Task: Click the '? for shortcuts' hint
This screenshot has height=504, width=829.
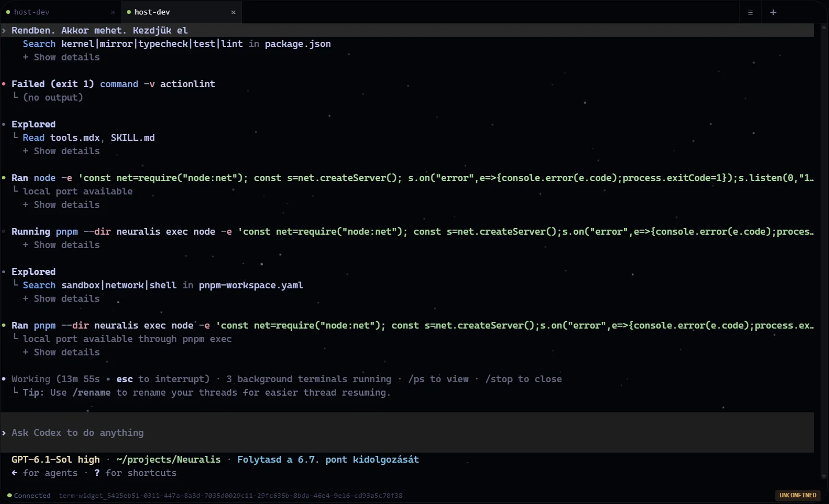Action: coord(135,473)
